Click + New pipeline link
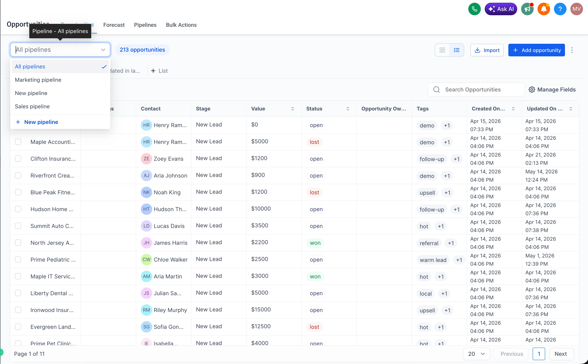This screenshot has width=588, height=364. pos(37,122)
